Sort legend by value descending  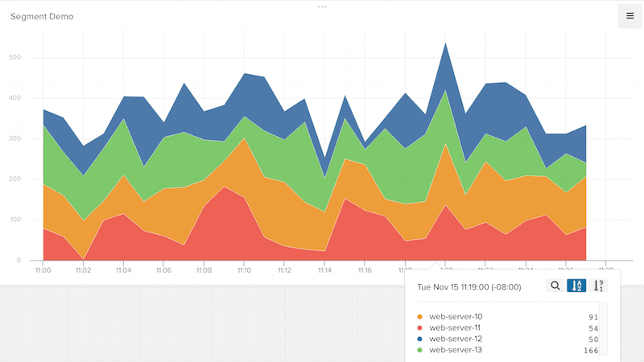click(x=598, y=286)
